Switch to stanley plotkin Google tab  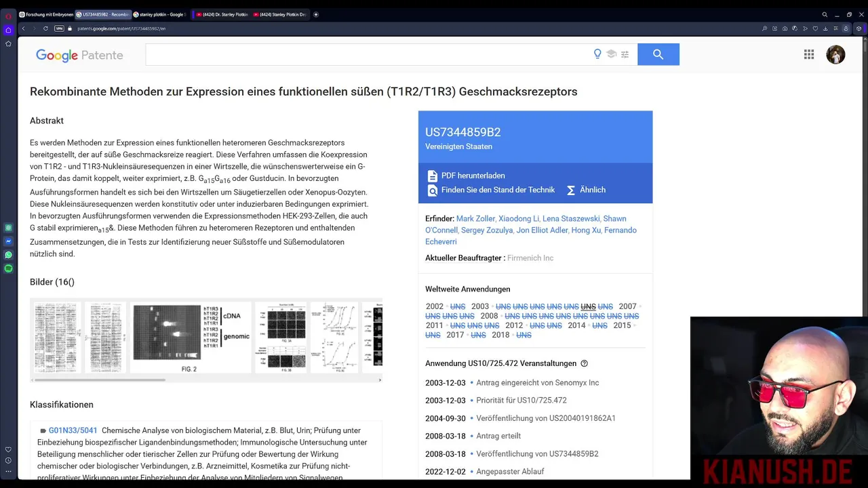coord(161,14)
